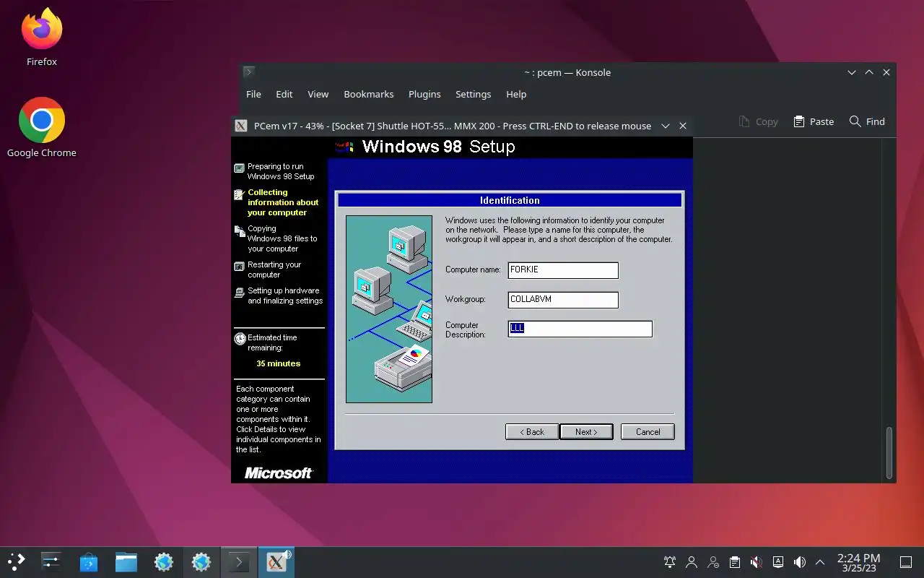Image resolution: width=924 pixels, height=578 pixels.
Task: Open the KDE application launcher
Action: pos(16,561)
